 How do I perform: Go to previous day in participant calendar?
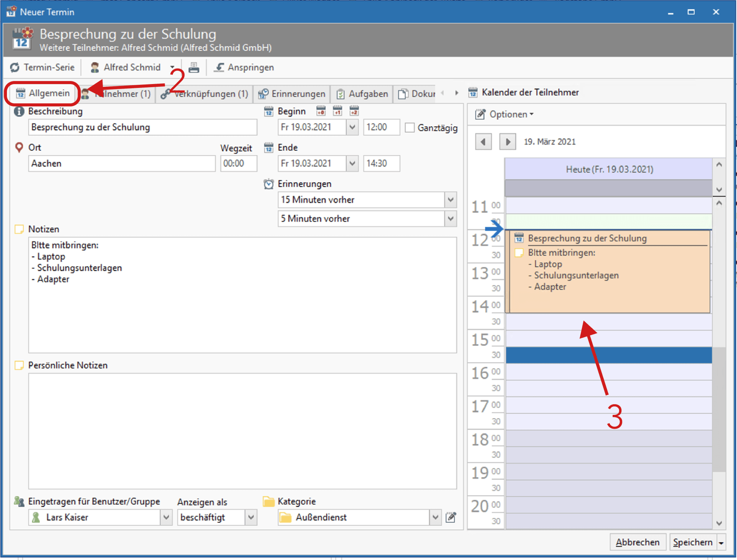click(x=483, y=142)
